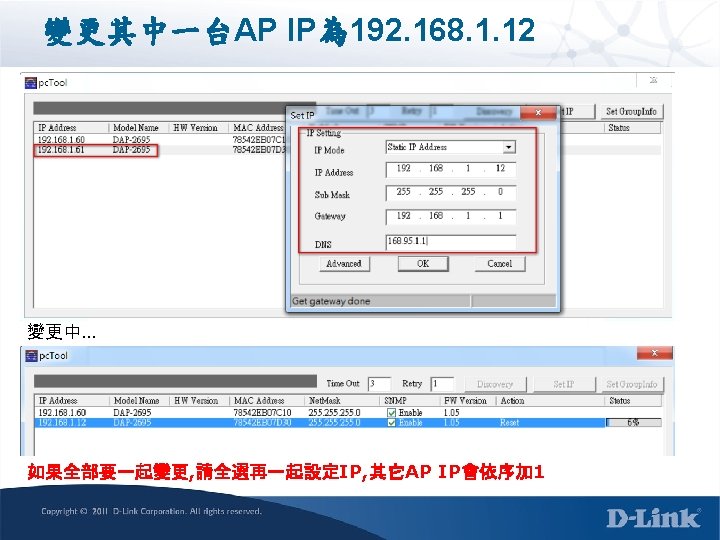Click Set GroupInfo in upper pcTool window
720x540 pixels.
pos(631,112)
